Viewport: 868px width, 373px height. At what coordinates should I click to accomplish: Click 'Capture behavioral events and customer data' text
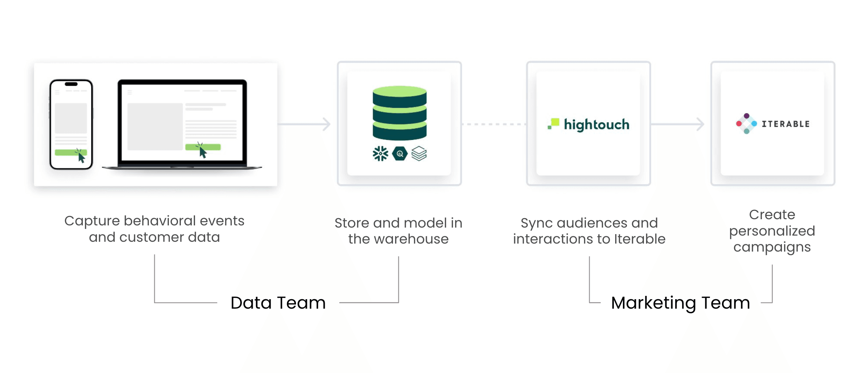tap(154, 229)
